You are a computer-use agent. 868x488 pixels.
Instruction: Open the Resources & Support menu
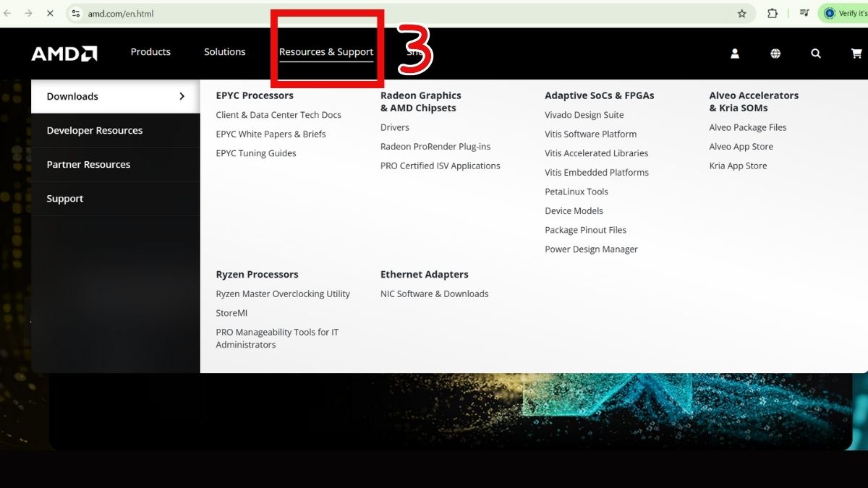point(326,52)
